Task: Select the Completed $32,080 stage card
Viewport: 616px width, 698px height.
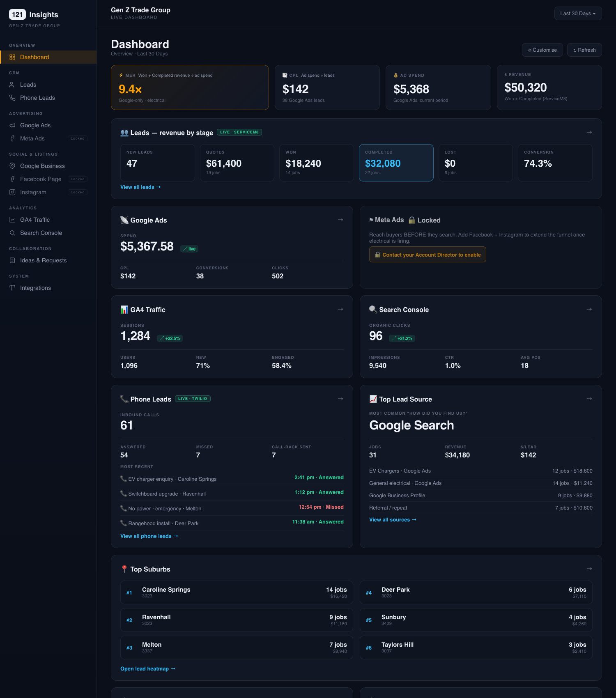Action: click(x=396, y=163)
